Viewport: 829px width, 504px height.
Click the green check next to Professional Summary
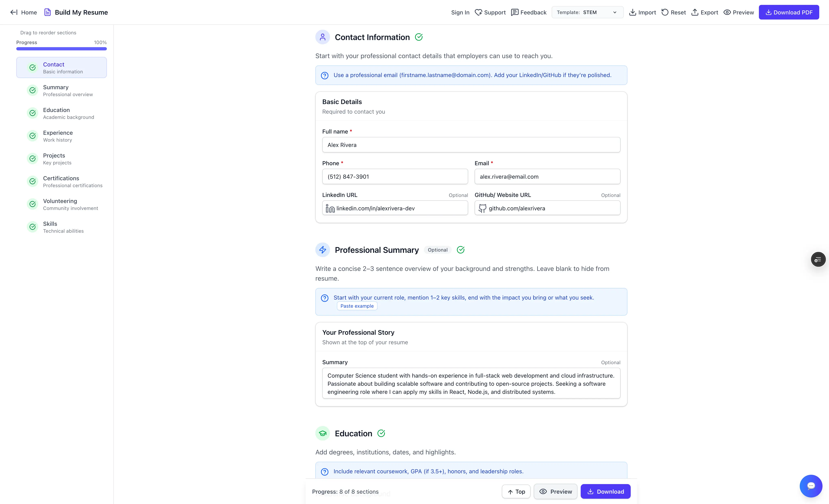pos(461,250)
